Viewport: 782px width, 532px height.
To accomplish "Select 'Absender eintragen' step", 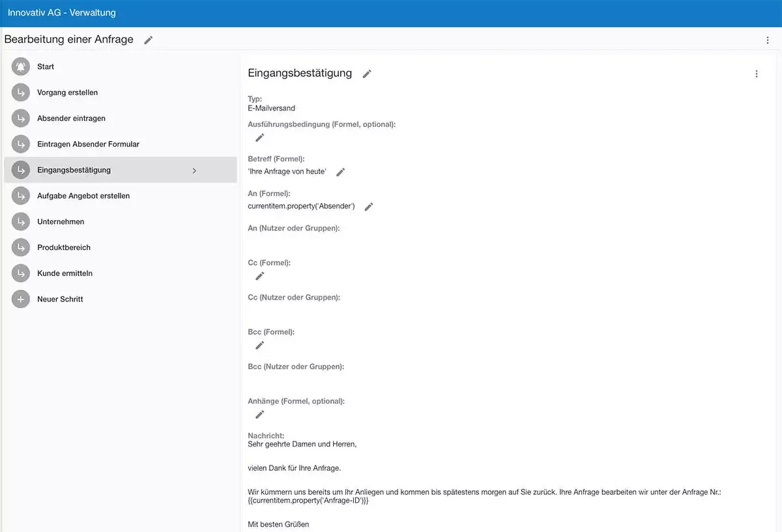I will pyautogui.click(x=71, y=119).
